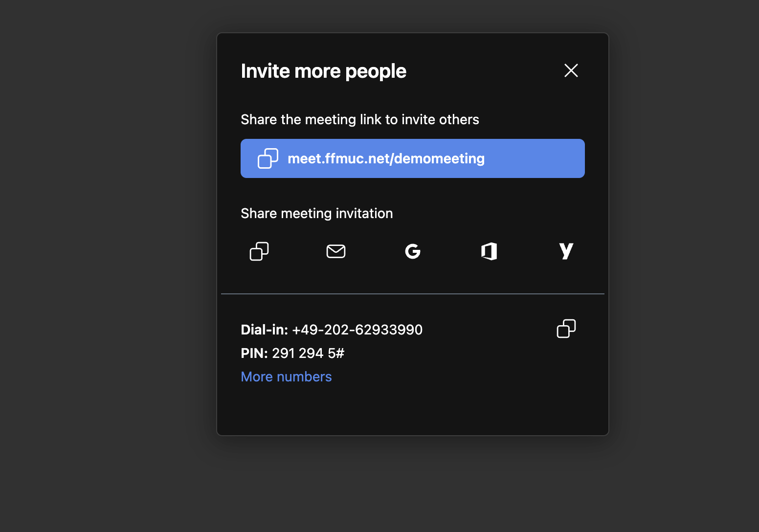This screenshot has width=759, height=532.
Task: Click the bold "PIN:" label
Action: click(254, 353)
